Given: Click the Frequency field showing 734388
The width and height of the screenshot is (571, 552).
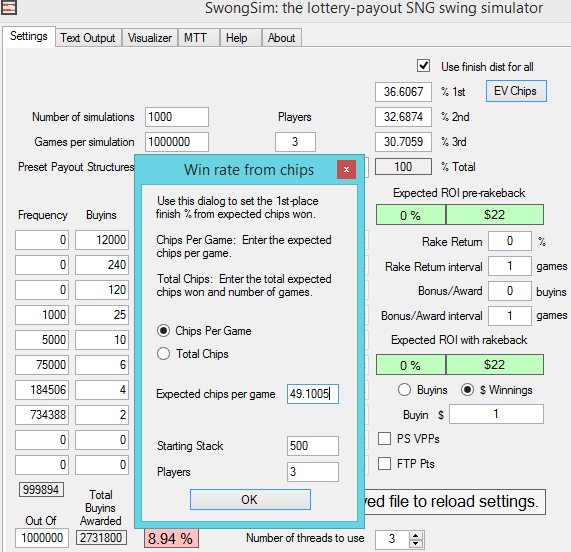Looking at the screenshot, I should coord(42,415).
